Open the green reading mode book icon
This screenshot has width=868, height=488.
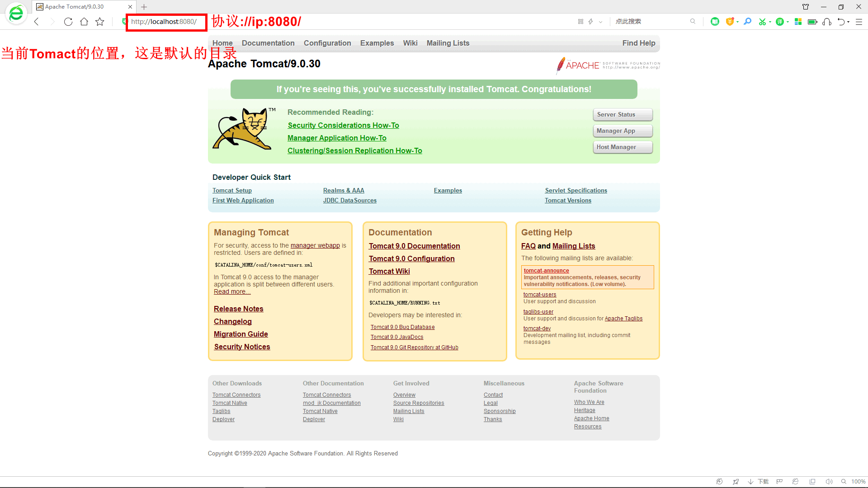tap(715, 21)
